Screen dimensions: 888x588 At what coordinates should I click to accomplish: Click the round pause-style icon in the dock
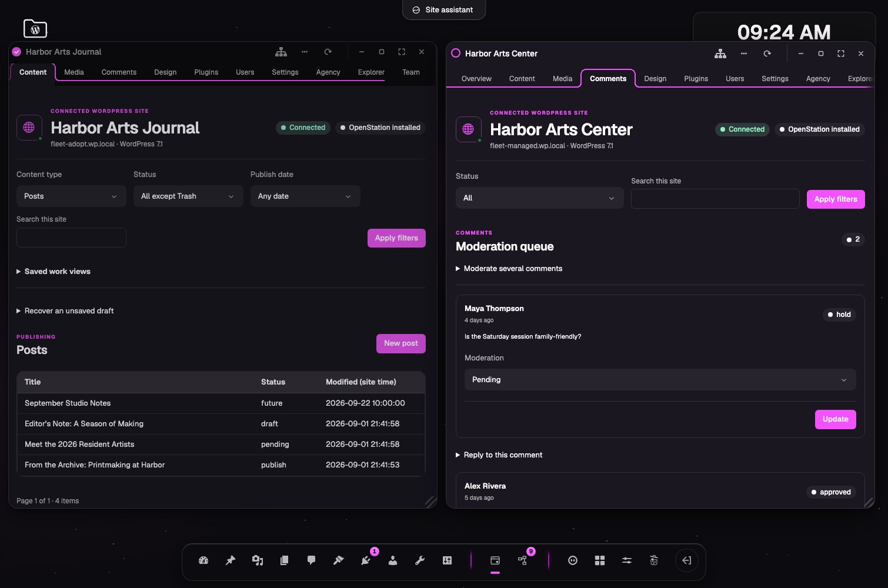[x=573, y=560]
